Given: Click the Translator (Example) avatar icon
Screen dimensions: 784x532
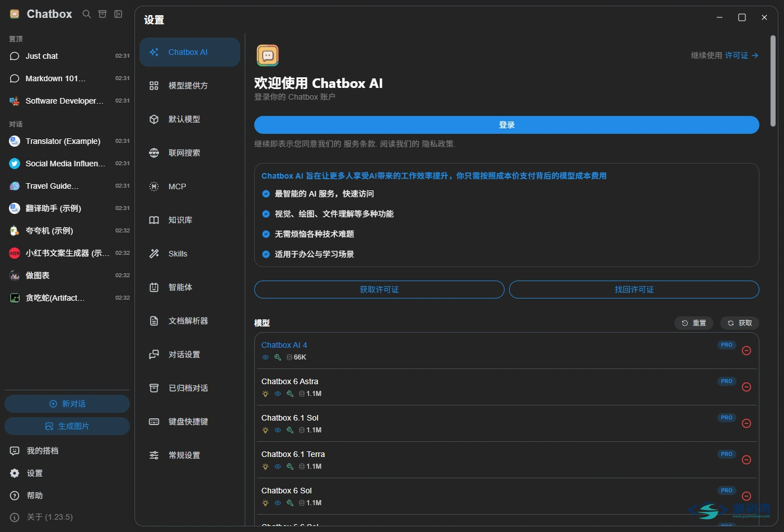Looking at the screenshot, I should [x=15, y=141].
